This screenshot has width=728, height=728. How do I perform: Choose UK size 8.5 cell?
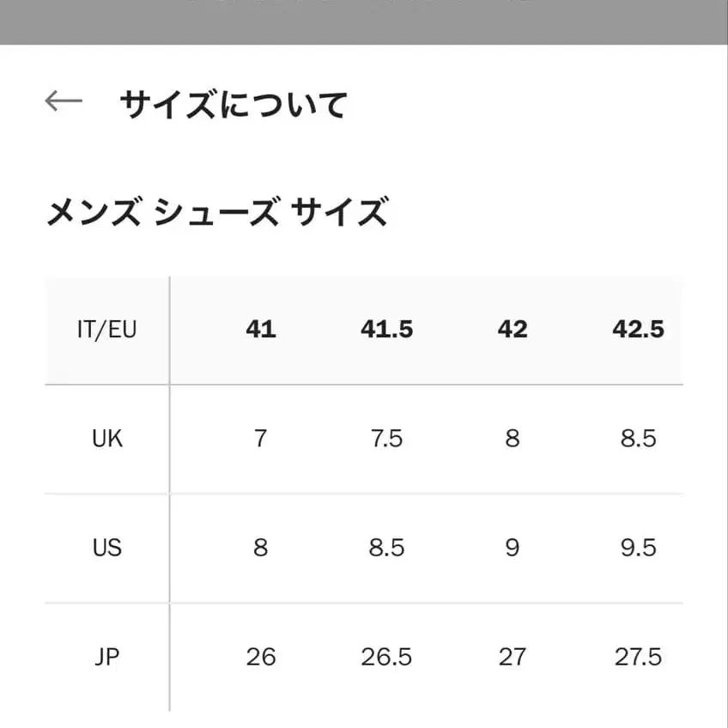(x=638, y=438)
